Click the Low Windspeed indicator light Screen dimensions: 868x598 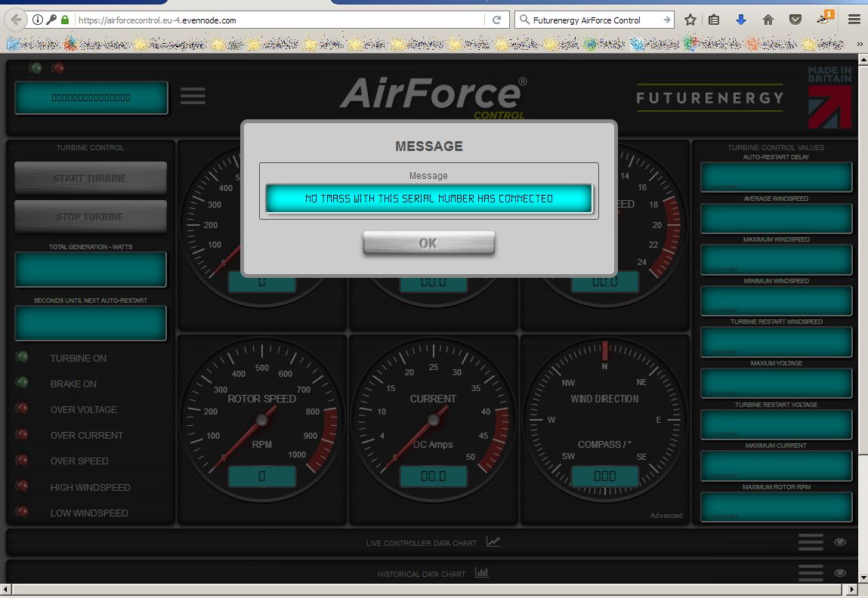(x=23, y=511)
